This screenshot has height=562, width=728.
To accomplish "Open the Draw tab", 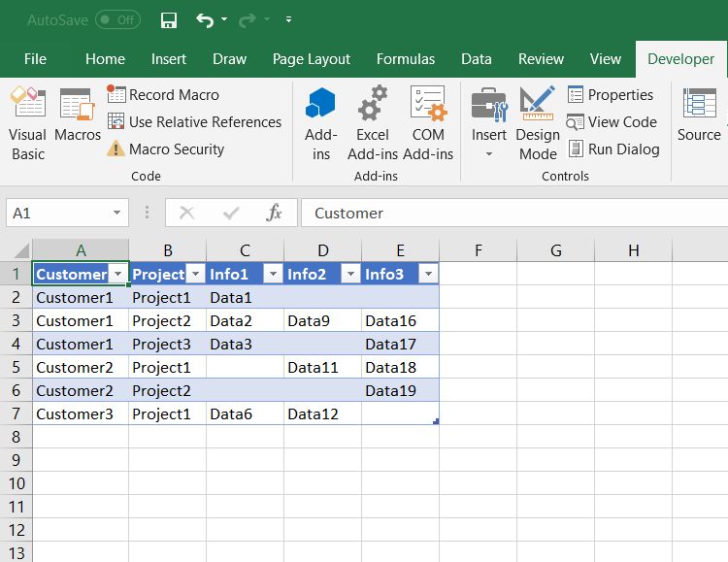I will (229, 59).
